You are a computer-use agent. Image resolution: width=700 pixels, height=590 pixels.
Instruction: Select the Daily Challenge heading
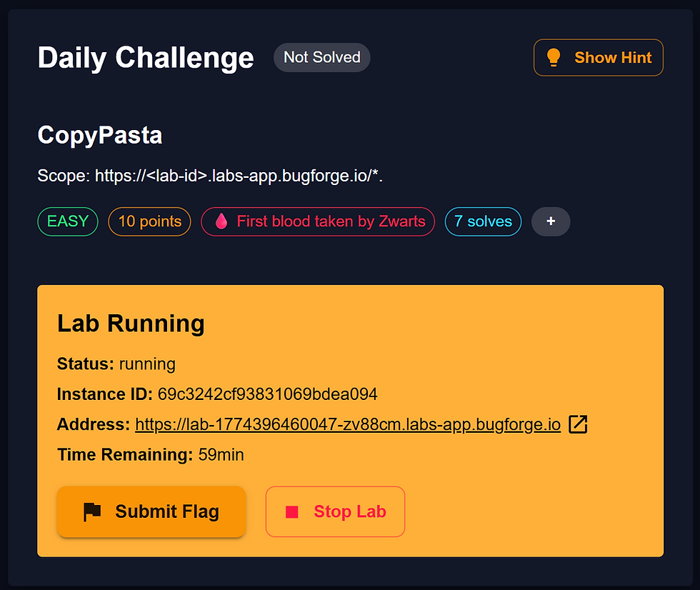pyautogui.click(x=146, y=58)
